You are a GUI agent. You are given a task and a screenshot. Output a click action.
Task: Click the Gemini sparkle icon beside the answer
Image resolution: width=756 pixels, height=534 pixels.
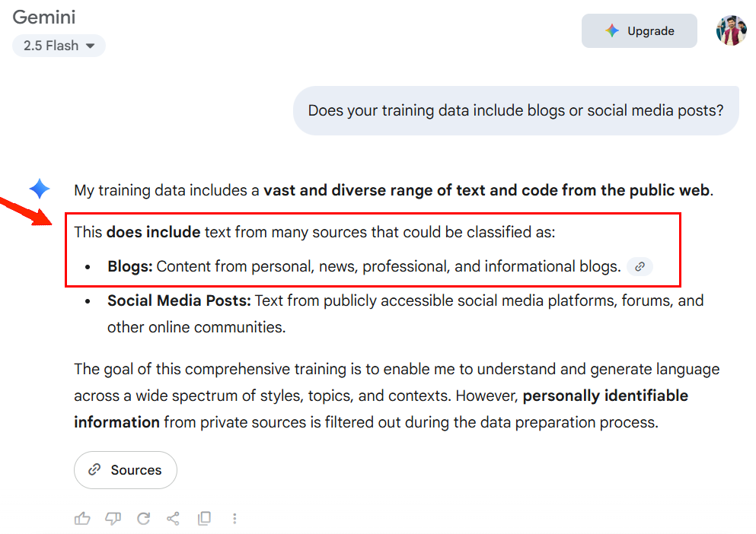39,189
